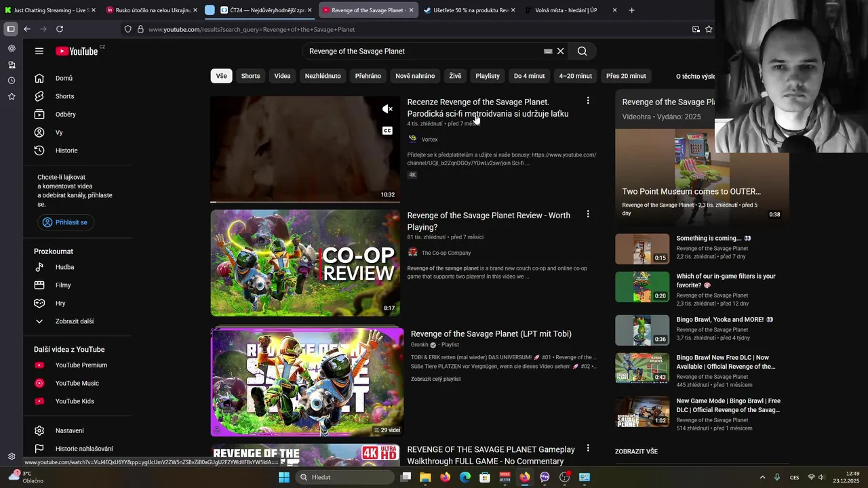Open the Something is coming video thumbnail

(642, 249)
